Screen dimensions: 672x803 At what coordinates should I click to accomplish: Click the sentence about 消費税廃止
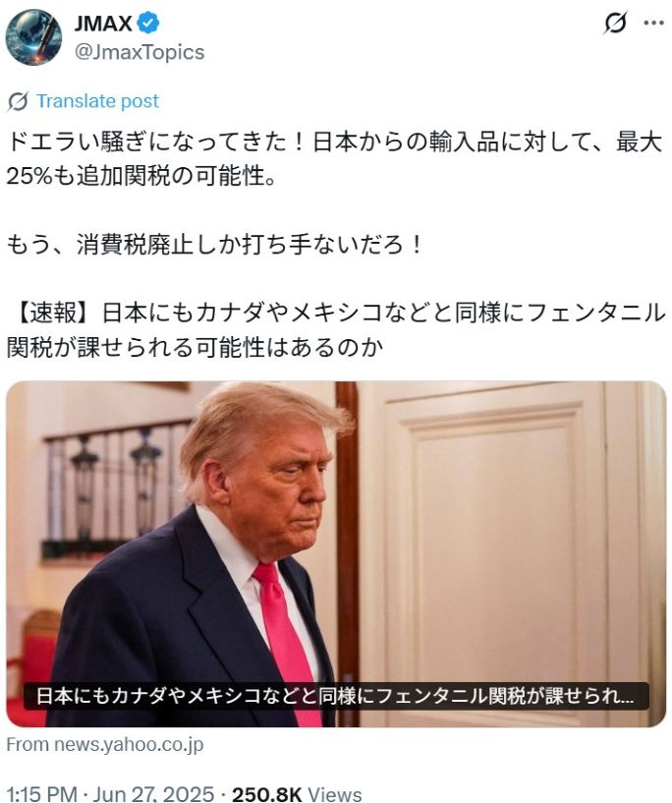click(215, 245)
